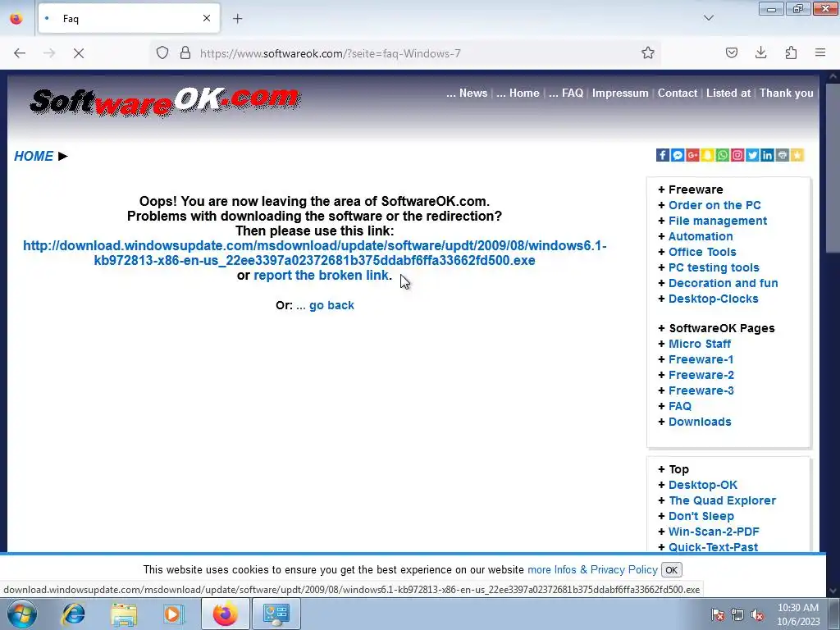This screenshot has width=840, height=630.
Task: Click taskbar clock showing 10:30 AM
Action: tap(798, 614)
